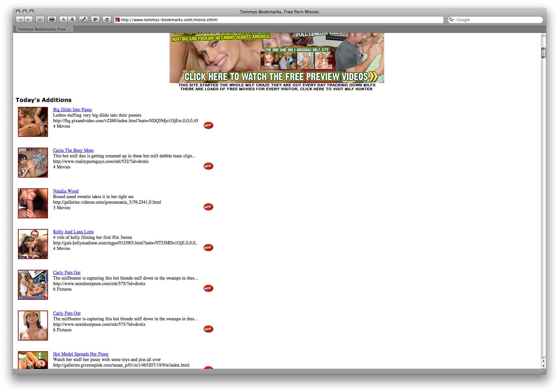
Task: Click the site favicon in address bar
Action: [117, 20]
